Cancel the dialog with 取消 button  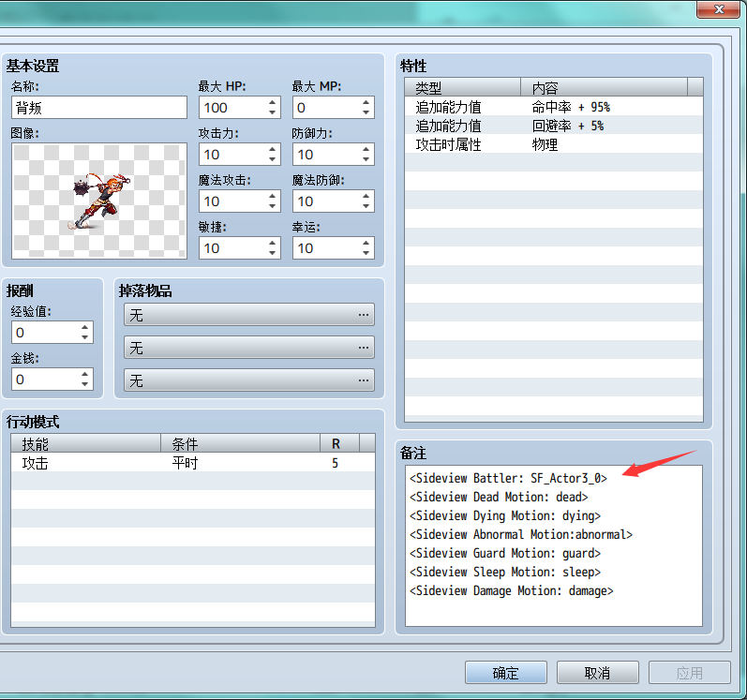pos(597,673)
